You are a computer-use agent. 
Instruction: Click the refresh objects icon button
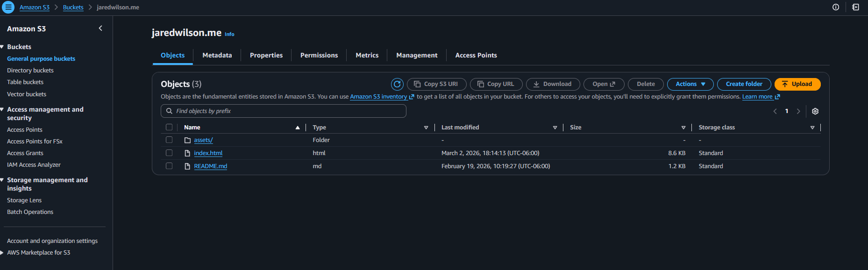(397, 84)
